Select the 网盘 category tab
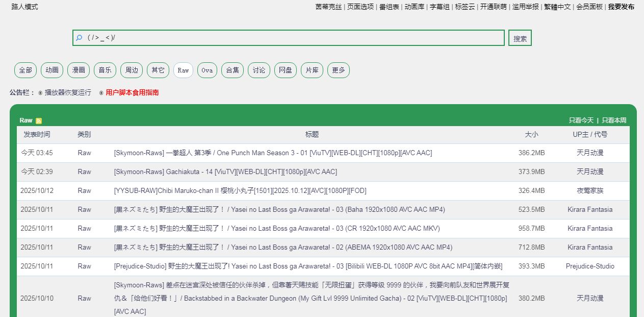The width and height of the screenshot is (644, 317). (x=286, y=70)
